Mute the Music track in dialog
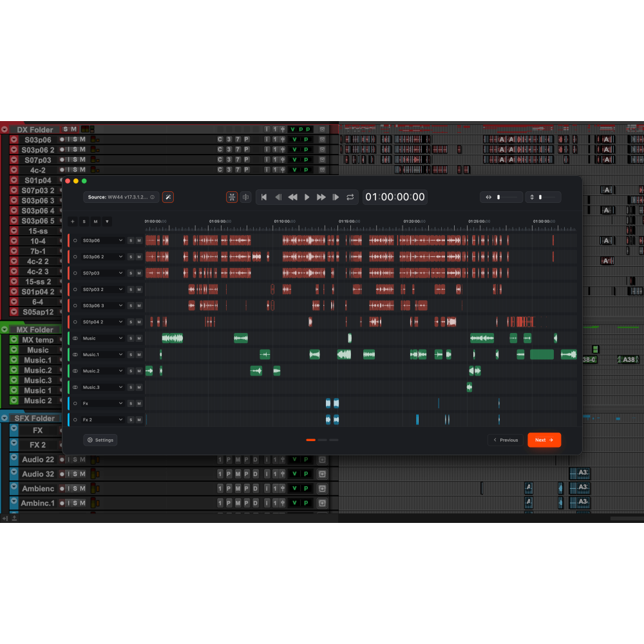The image size is (644, 644). (x=139, y=339)
